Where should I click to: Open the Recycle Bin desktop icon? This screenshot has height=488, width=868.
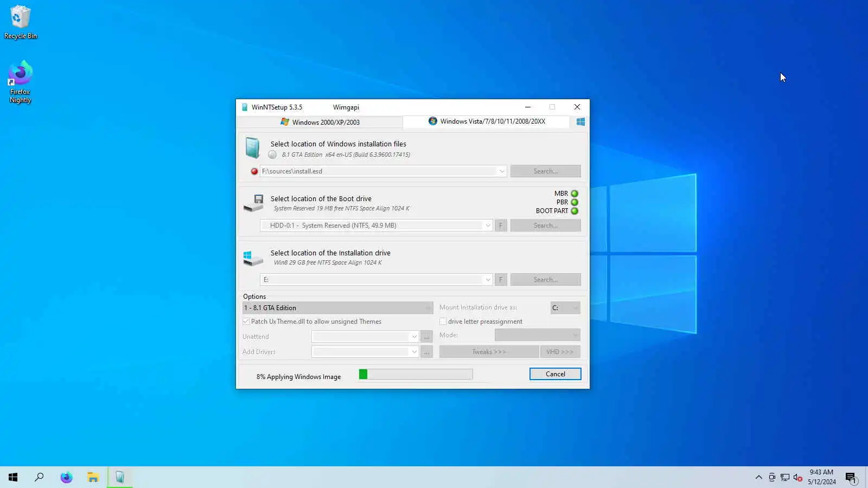pos(21,22)
